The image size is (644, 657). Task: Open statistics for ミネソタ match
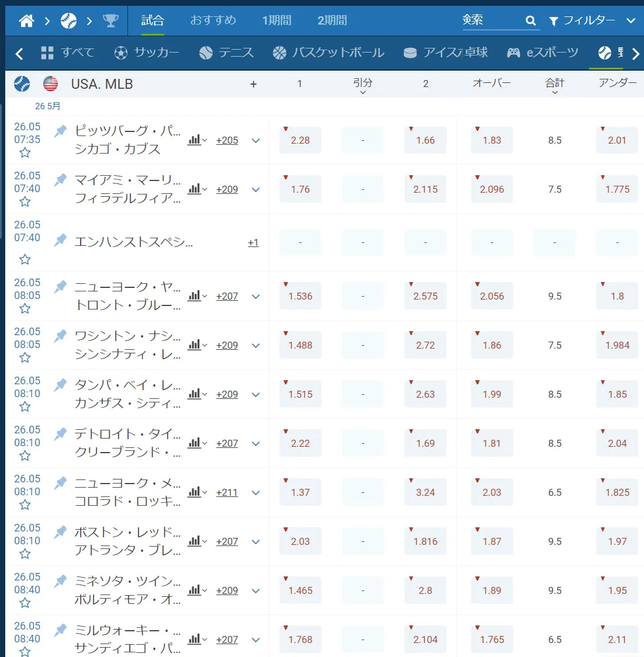point(197,590)
